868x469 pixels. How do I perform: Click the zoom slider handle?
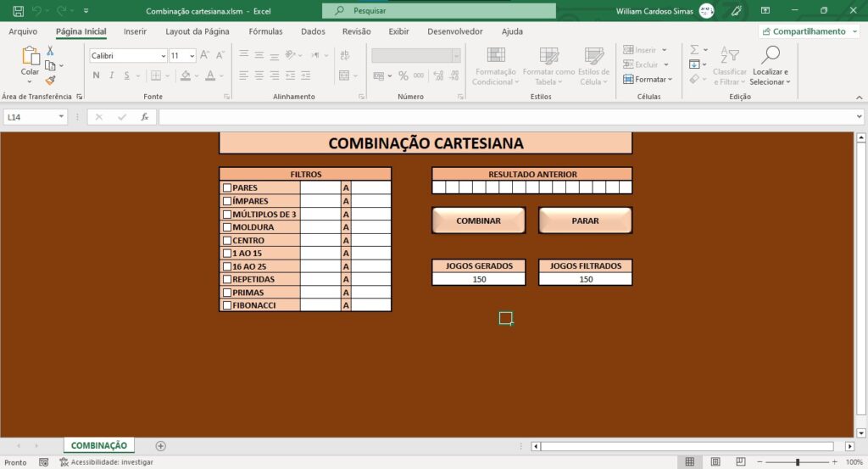tap(798, 462)
